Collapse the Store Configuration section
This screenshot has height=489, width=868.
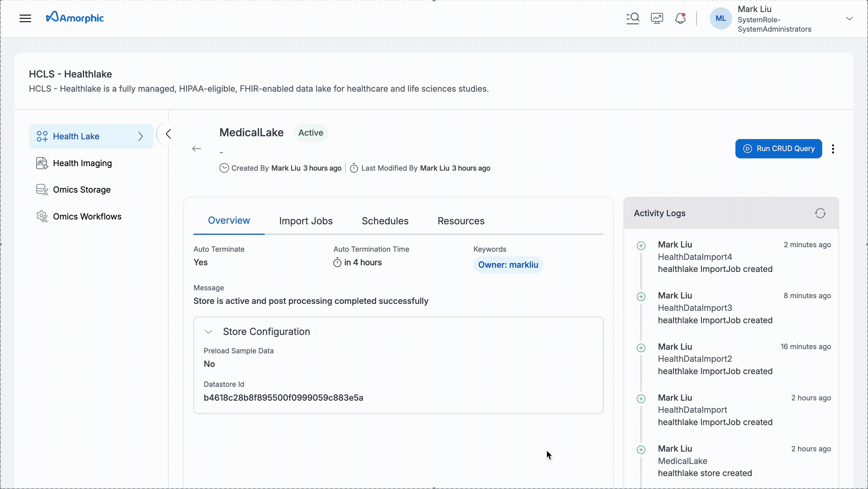[x=209, y=332]
